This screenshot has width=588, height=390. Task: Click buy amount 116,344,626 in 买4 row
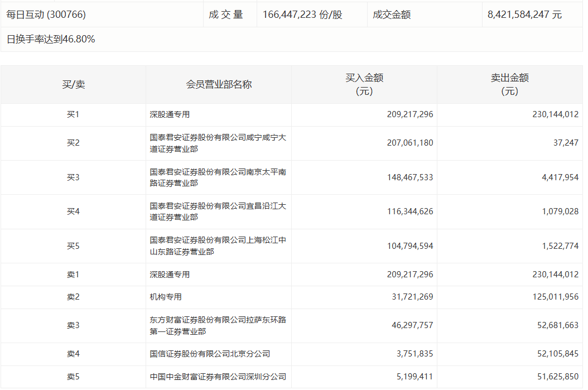tap(409, 211)
